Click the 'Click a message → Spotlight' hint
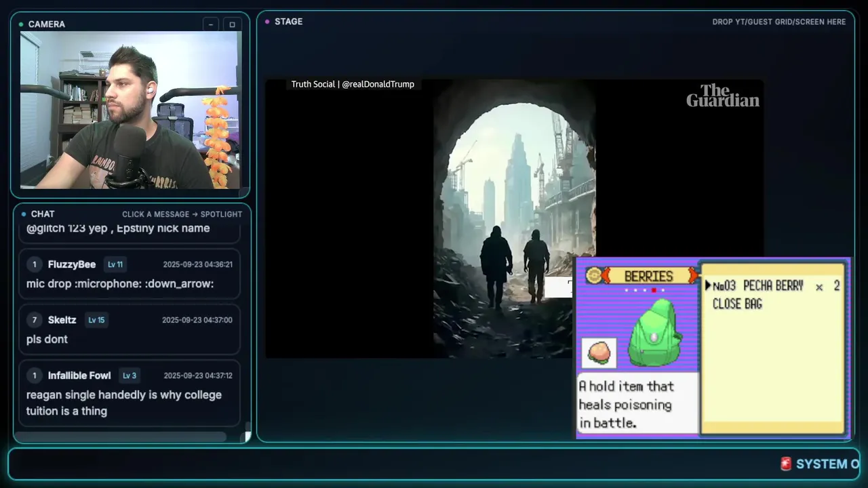Screen dimensions: 868x488 tap(182, 214)
